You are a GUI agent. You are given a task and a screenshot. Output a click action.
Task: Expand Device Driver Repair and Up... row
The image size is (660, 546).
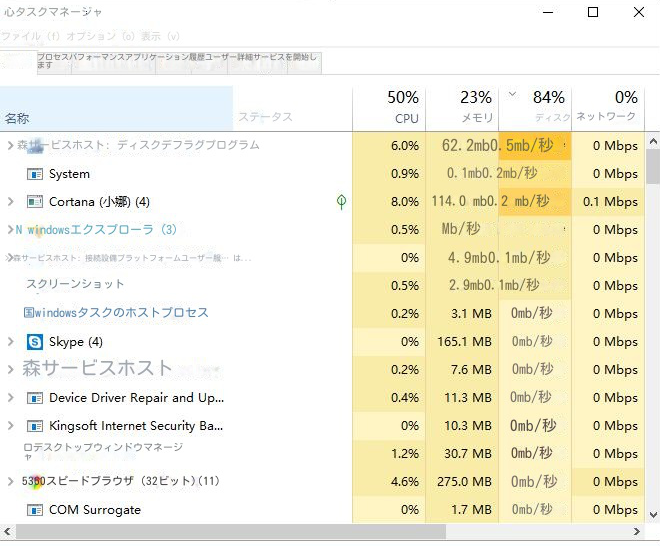[11, 398]
